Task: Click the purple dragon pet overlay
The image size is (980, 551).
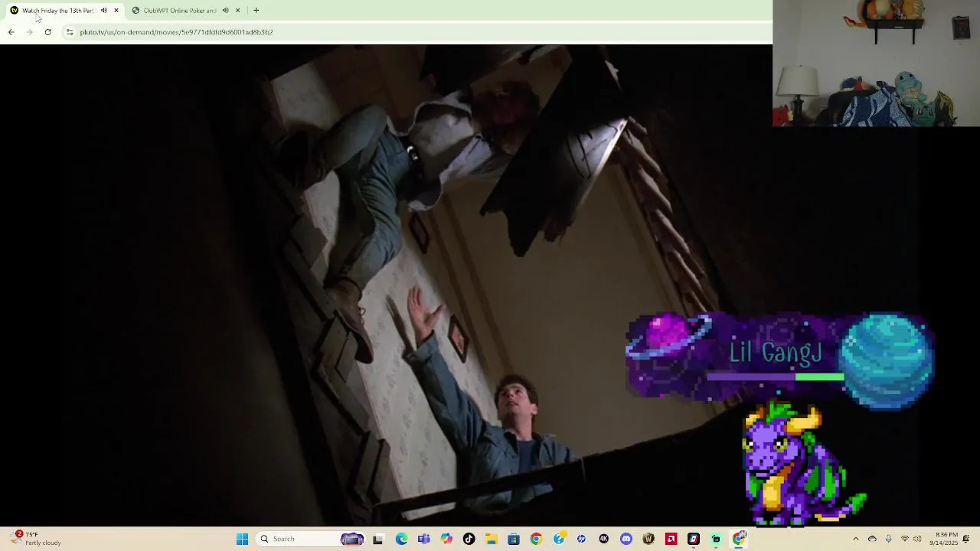Action: click(803, 463)
